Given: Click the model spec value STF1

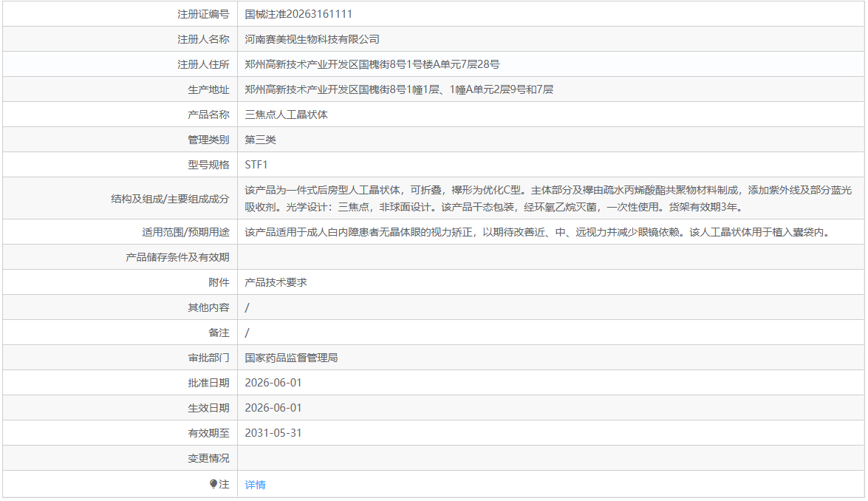Looking at the screenshot, I should click(256, 165).
